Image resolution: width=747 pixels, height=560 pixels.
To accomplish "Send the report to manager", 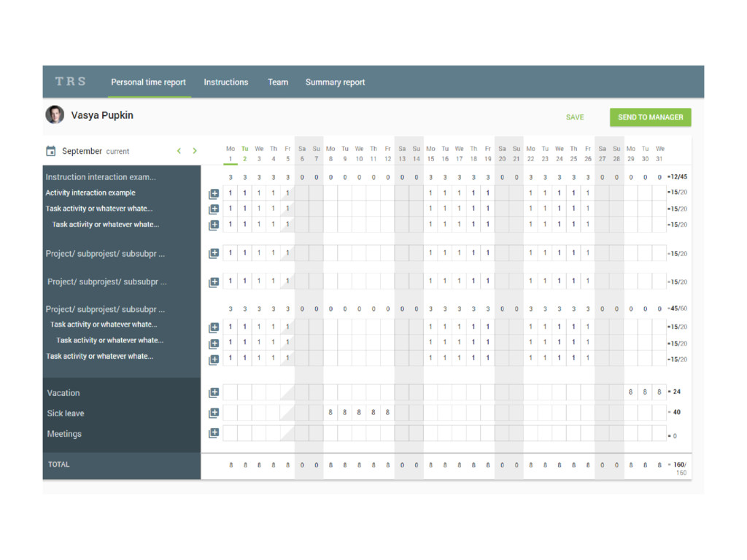I will pos(650,117).
